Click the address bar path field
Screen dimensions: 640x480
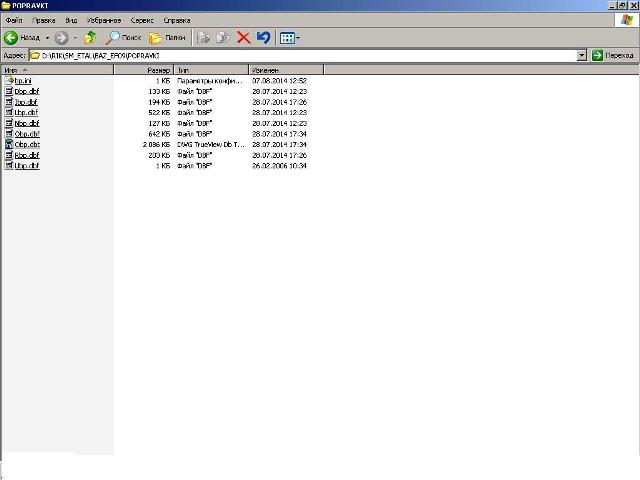[x=300, y=55]
